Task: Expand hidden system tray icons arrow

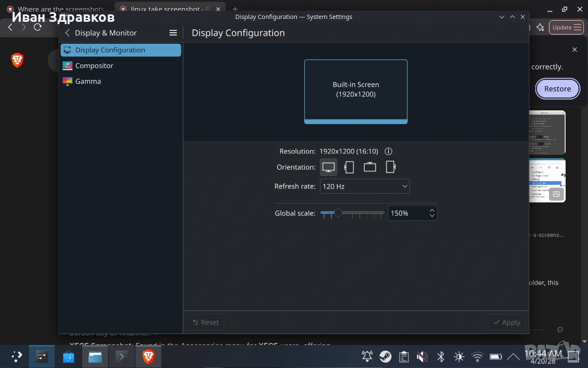Action: pos(513,356)
